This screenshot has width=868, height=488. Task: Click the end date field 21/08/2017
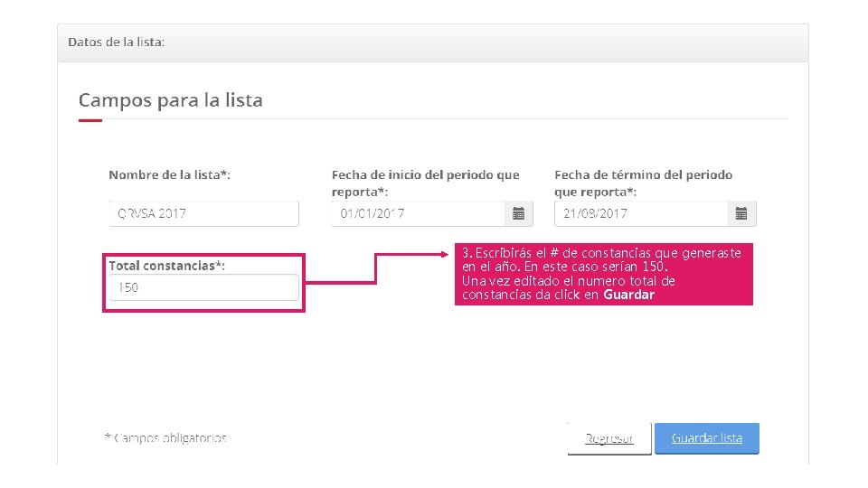641,213
